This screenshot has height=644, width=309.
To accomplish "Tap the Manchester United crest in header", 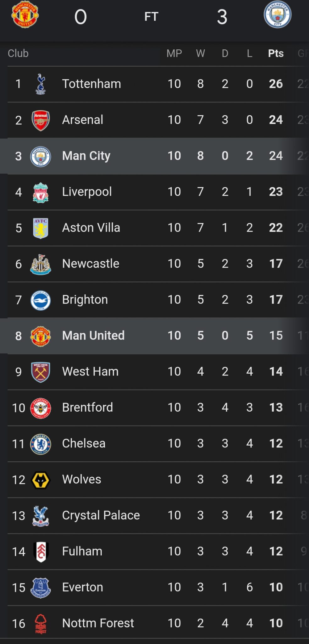I will (x=25, y=15).
